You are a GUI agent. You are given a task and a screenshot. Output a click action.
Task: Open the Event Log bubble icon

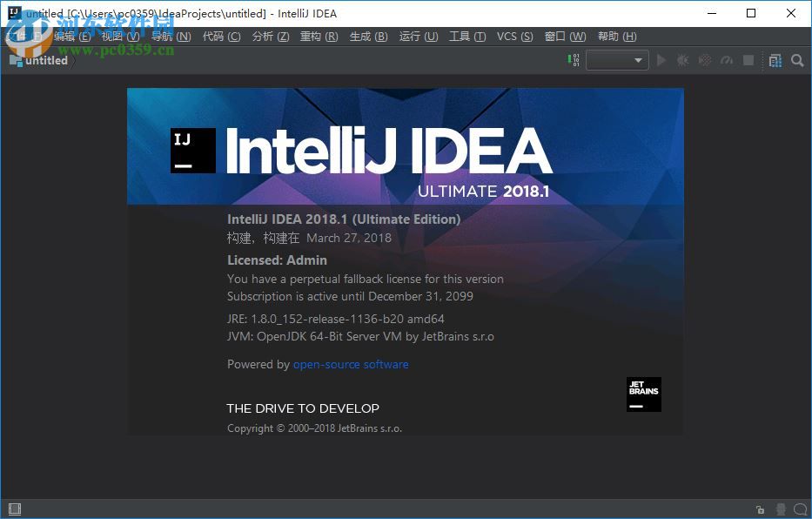coord(800,509)
